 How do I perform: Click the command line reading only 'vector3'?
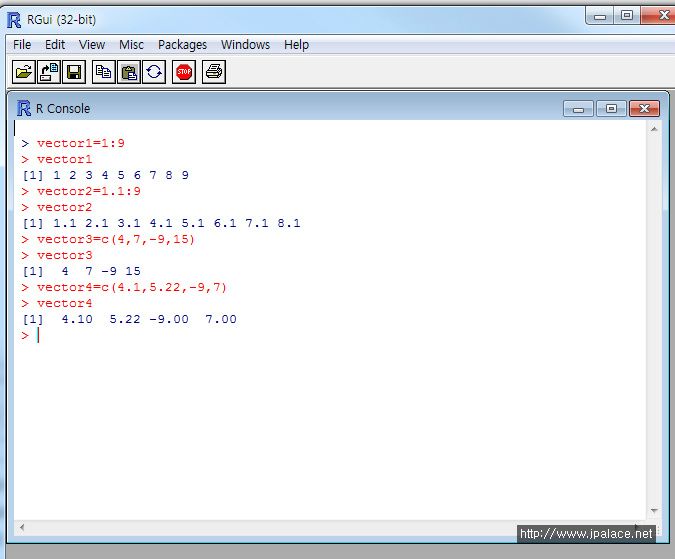coord(65,256)
